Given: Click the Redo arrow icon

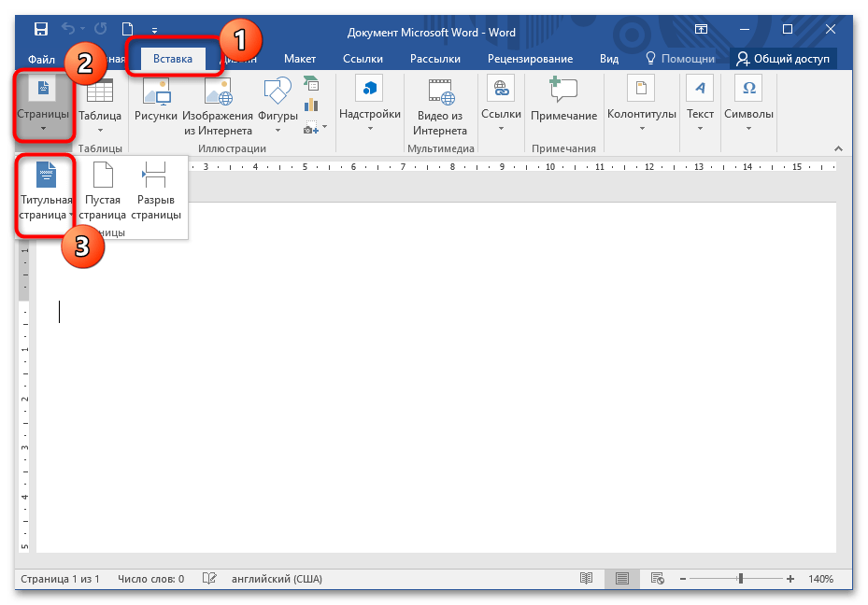Looking at the screenshot, I should (100, 29).
